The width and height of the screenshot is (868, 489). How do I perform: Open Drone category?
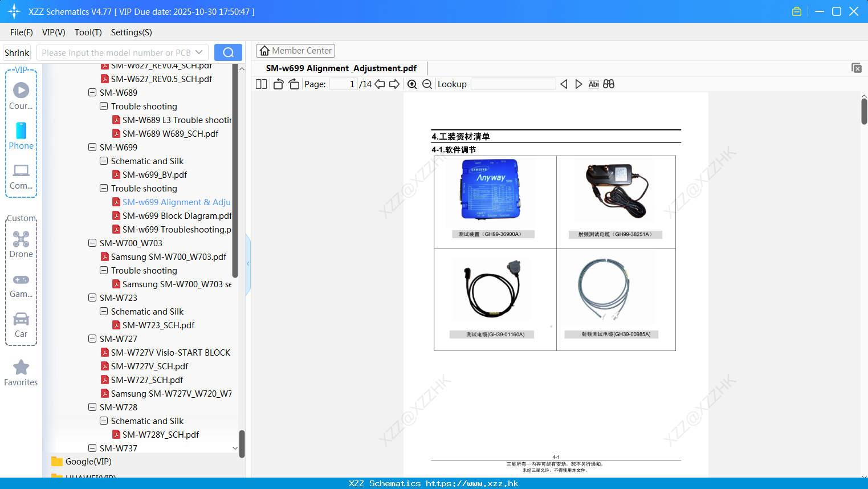point(21,244)
